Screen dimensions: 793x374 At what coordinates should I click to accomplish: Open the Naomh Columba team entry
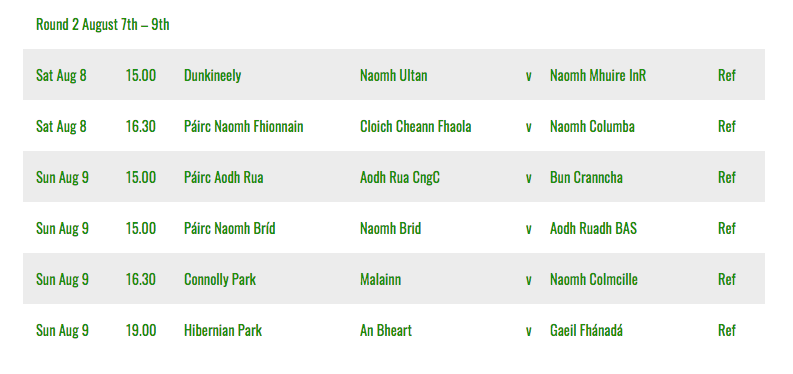pos(592,126)
